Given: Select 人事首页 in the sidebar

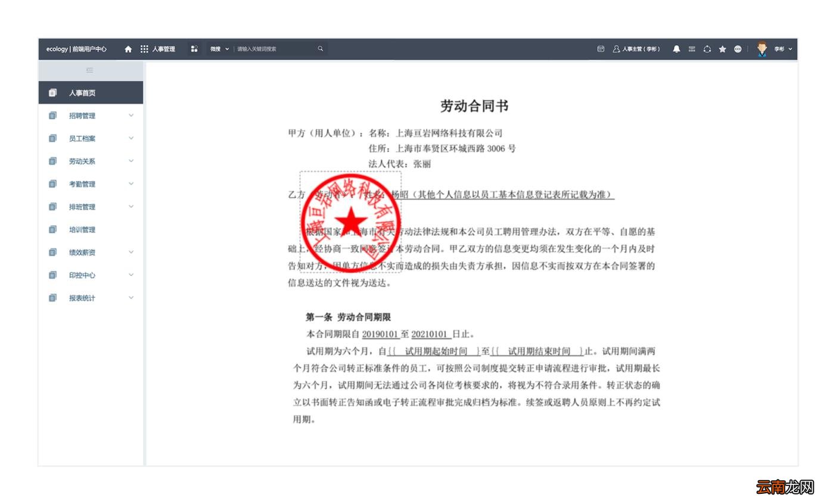Looking at the screenshot, I should click(91, 93).
